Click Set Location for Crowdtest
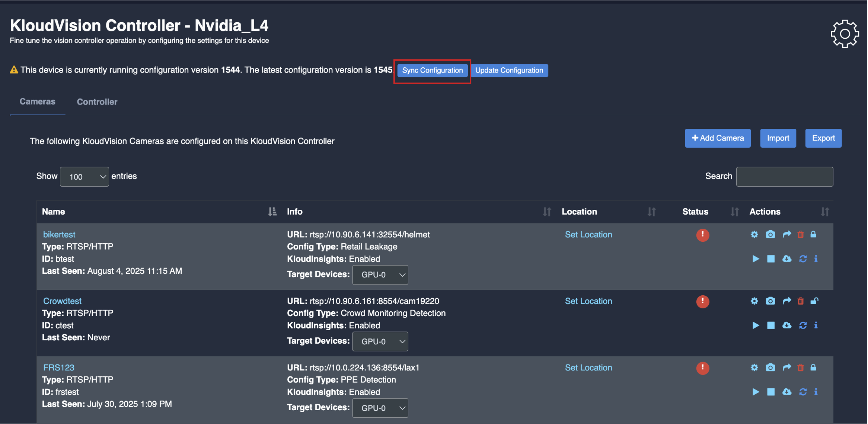The height and width of the screenshot is (424, 868). [x=588, y=301]
